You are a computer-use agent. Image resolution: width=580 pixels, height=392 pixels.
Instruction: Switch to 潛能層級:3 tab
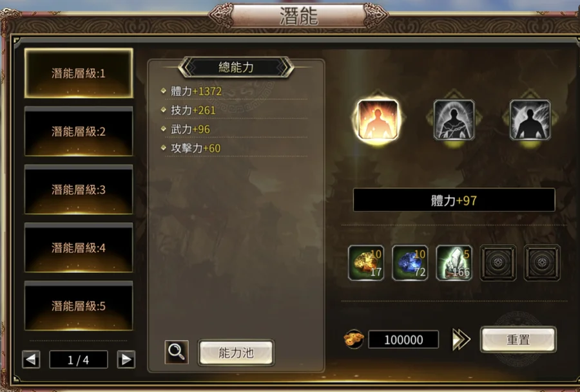click(x=79, y=189)
